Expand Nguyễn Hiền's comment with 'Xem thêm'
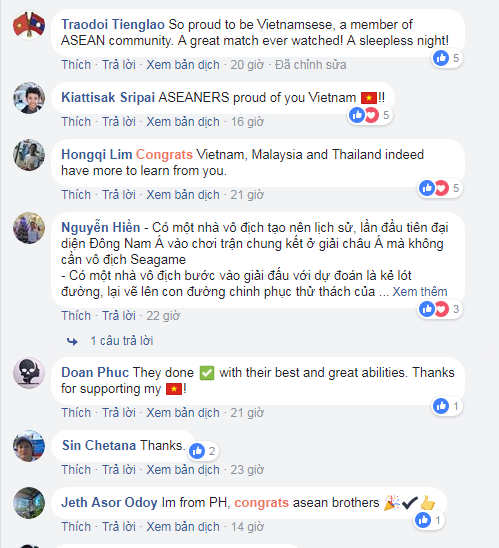Image resolution: width=499 pixels, height=548 pixels. 420,291
